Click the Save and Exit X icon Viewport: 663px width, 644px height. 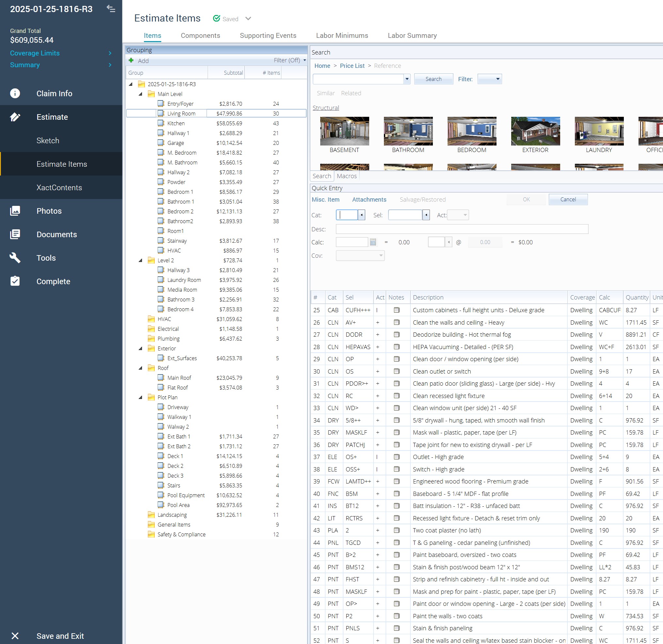(15, 636)
